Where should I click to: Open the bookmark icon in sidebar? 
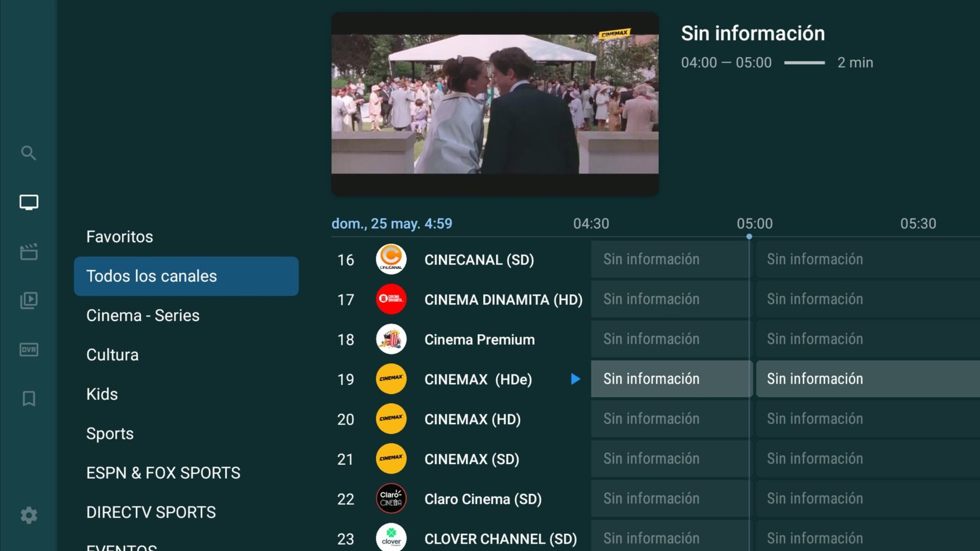(x=28, y=399)
